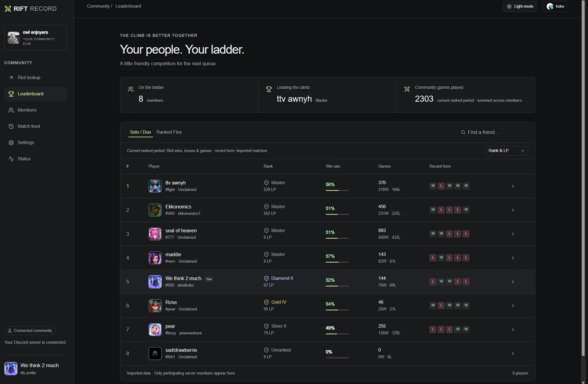Click the Gold IV rank shield icon for Rose
This screenshot has width=588, height=384.
pyautogui.click(x=266, y=302)
